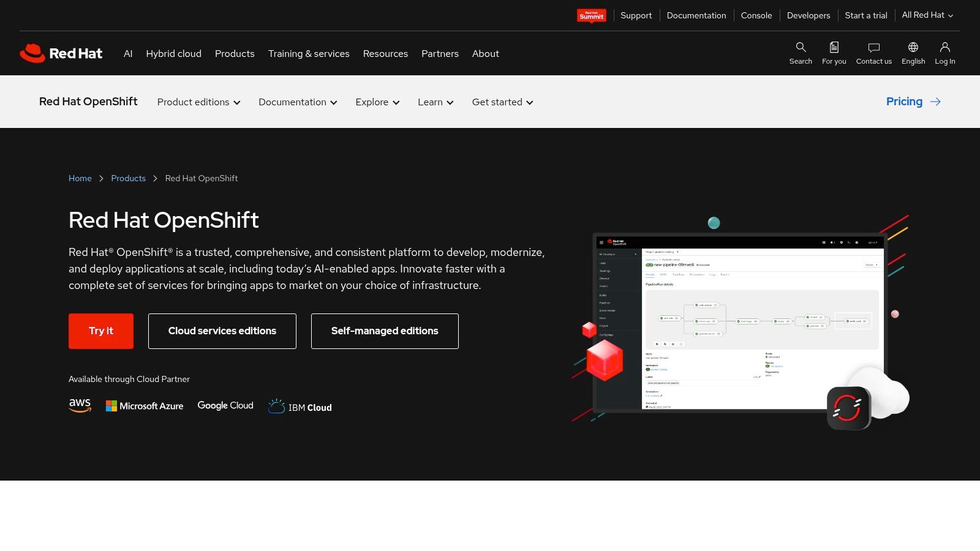Open the AI menu item
Screen dimensions: 980x551
[x=128, y=54]
